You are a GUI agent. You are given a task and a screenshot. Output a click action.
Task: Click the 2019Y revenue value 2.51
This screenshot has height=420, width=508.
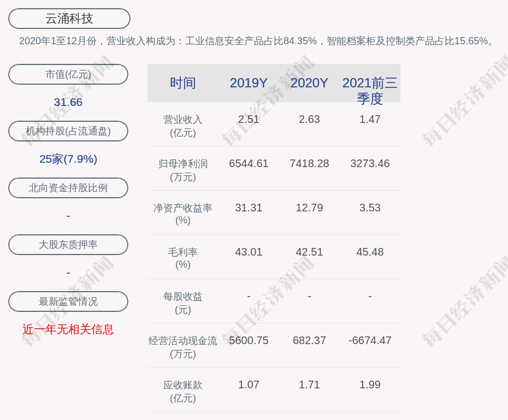tap(249, 119)
